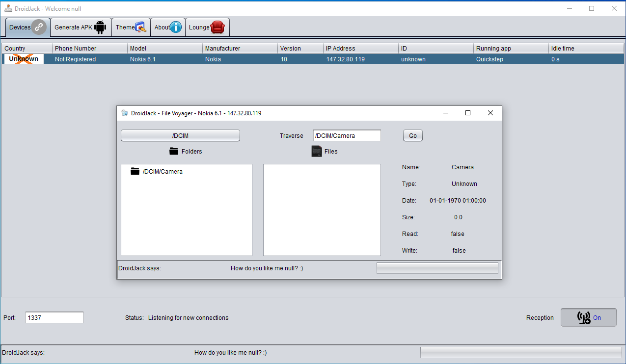This screenshot has width=626, height=364.
Task: Click the empty Files list pane
Action: 322,210
